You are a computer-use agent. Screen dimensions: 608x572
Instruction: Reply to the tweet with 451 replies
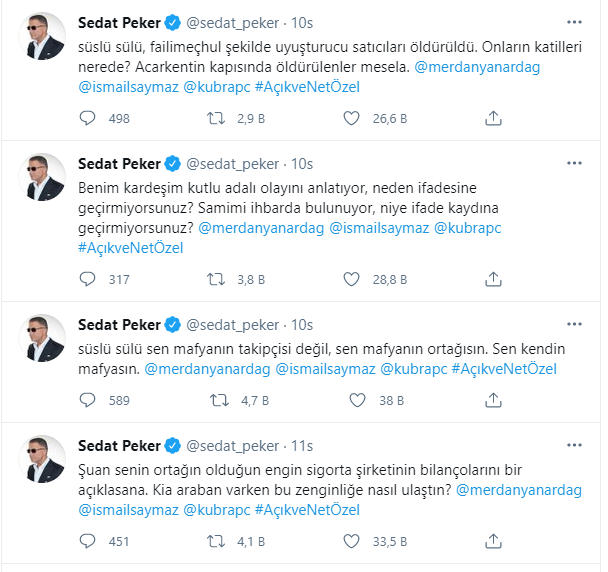click(x=87, y=541)
